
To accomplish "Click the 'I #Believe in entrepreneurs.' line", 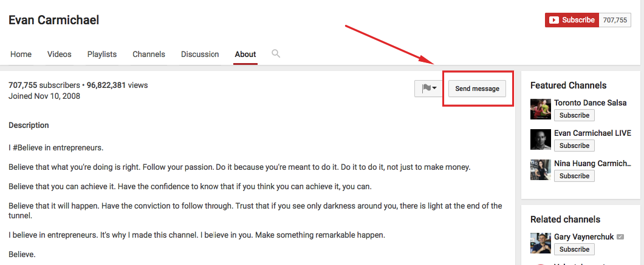I will coord(56,147).
